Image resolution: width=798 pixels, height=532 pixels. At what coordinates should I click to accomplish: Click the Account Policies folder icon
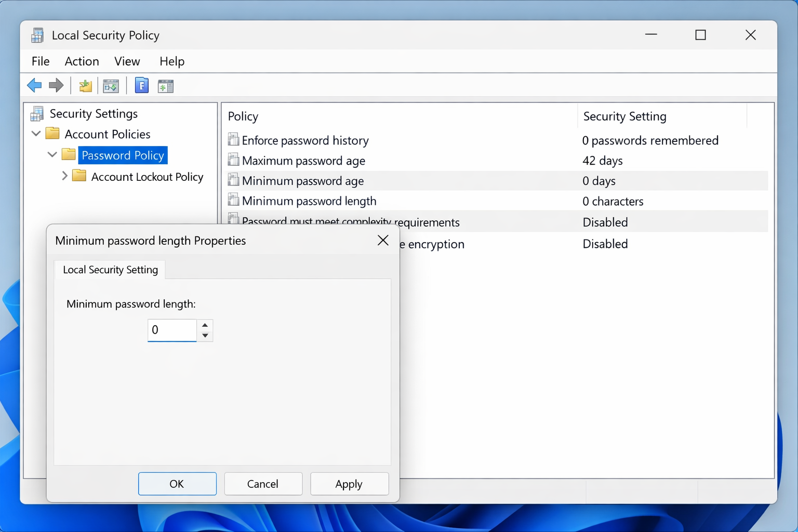(52, 134)
